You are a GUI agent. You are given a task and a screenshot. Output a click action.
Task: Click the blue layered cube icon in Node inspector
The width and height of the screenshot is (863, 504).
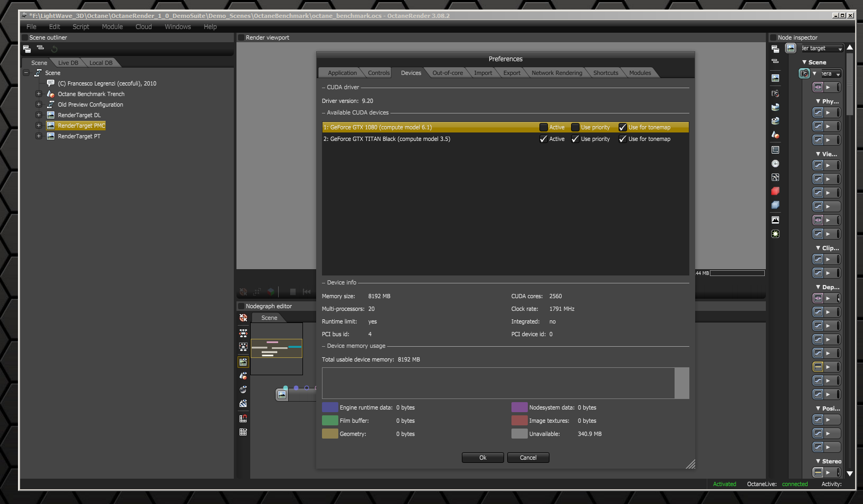[x=775, y=205]
